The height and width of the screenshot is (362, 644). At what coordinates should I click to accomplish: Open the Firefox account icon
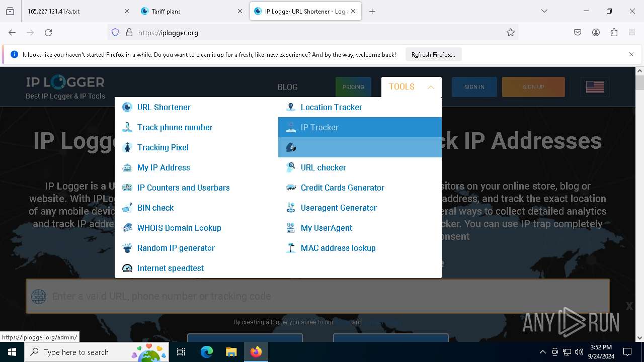[x=596, y=33]
